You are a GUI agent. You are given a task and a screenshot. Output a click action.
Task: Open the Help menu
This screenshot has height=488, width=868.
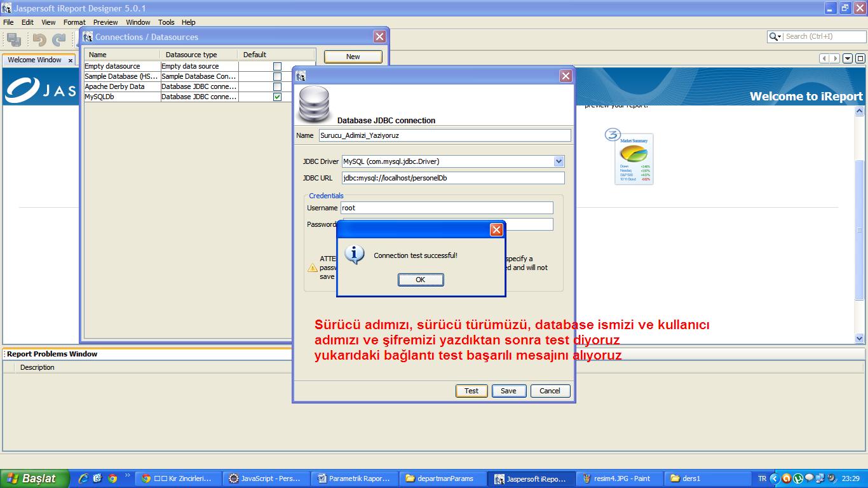(x=189, y=22)
